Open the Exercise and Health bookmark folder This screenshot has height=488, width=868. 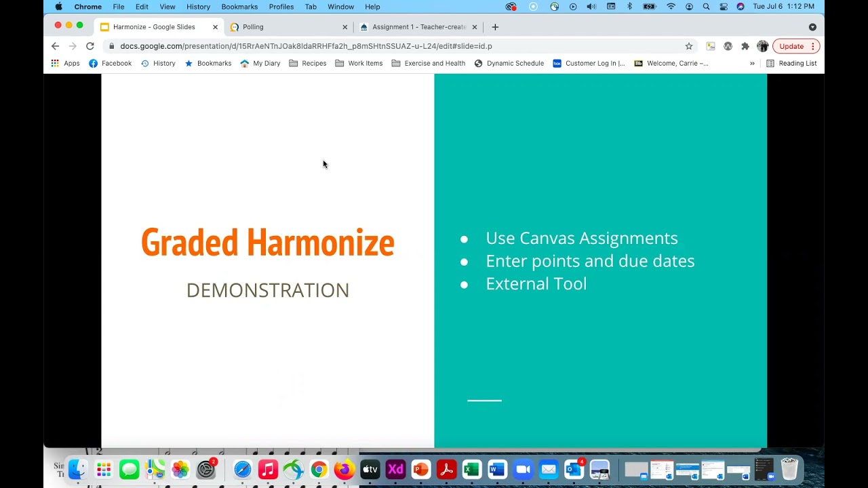[429, 63]
